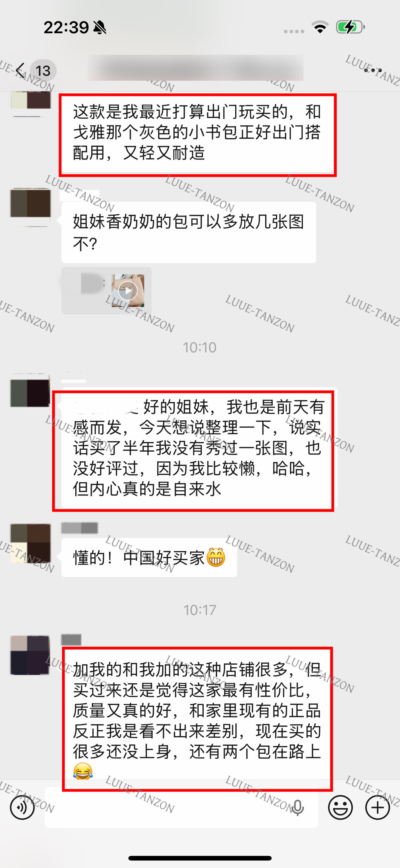Tap the microphone dictation icon
The width and height of the screenshot is (400, 868).
point(298,807)
